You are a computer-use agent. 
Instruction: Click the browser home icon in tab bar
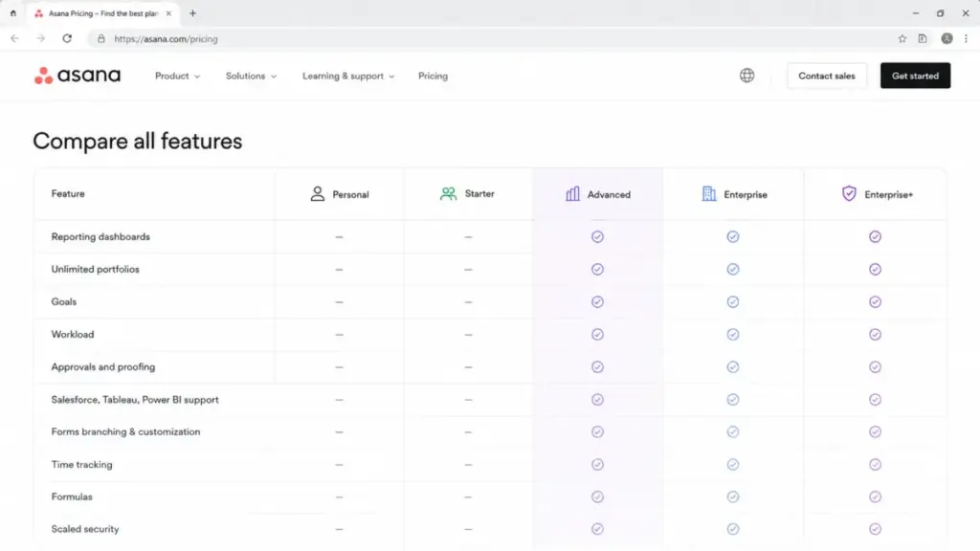(13, 13)
